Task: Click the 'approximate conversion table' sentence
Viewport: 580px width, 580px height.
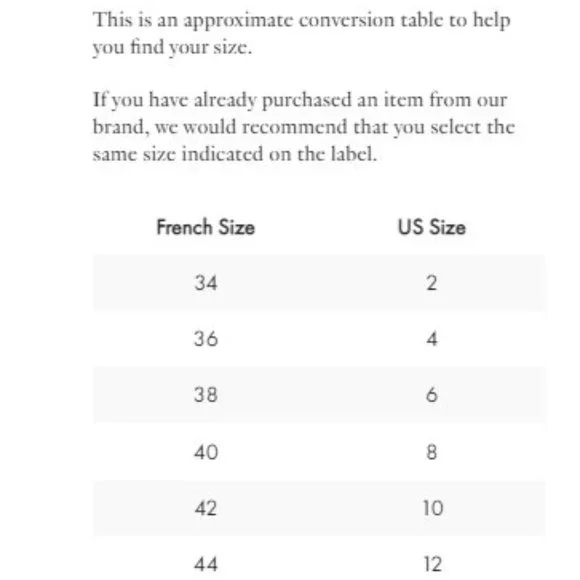Action: point(301,20)
